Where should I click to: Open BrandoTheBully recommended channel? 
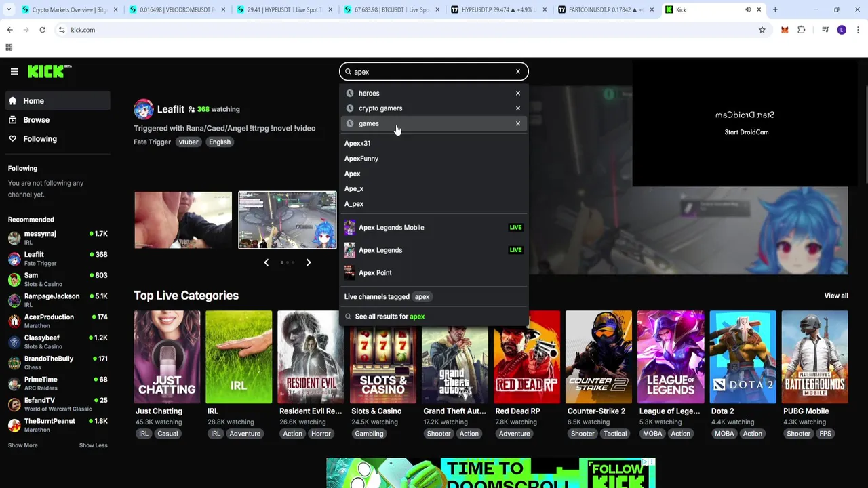click(x=57, y=363)
